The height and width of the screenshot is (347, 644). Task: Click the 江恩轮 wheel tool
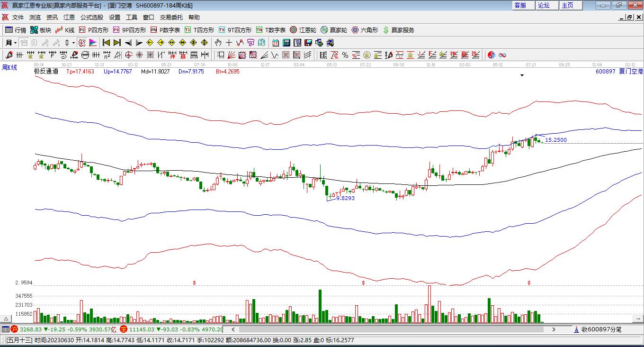303,30
